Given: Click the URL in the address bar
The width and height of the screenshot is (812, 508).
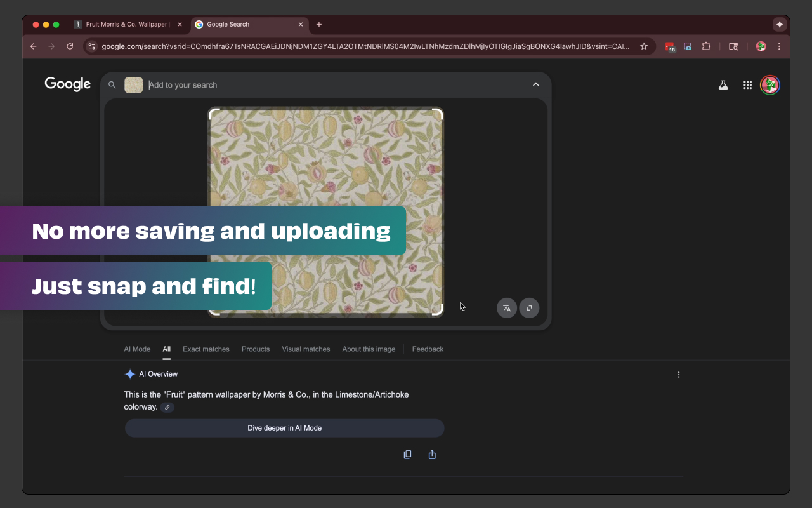Looking at the screenshot, I should (366, 46).
